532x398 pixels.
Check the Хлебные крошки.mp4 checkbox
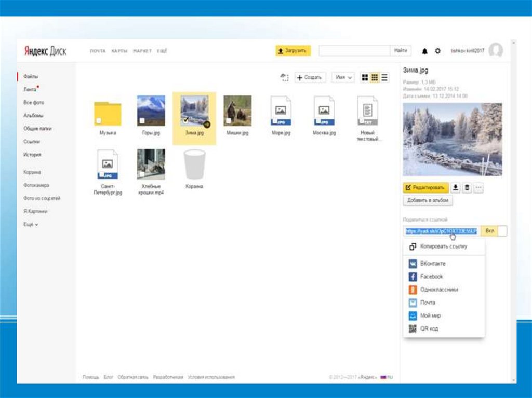point(142,174)
